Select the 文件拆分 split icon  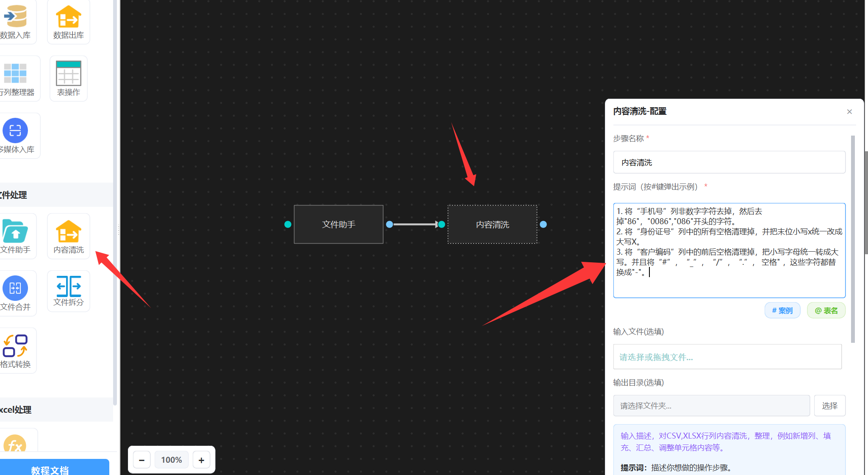[x=68, y=287]
